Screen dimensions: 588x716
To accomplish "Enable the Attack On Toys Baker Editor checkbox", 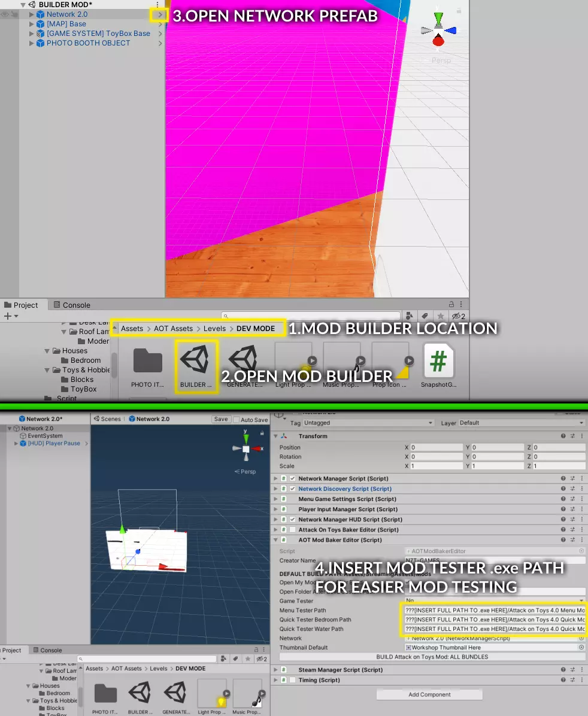I will pyautogui.click(x=293, y=530).
